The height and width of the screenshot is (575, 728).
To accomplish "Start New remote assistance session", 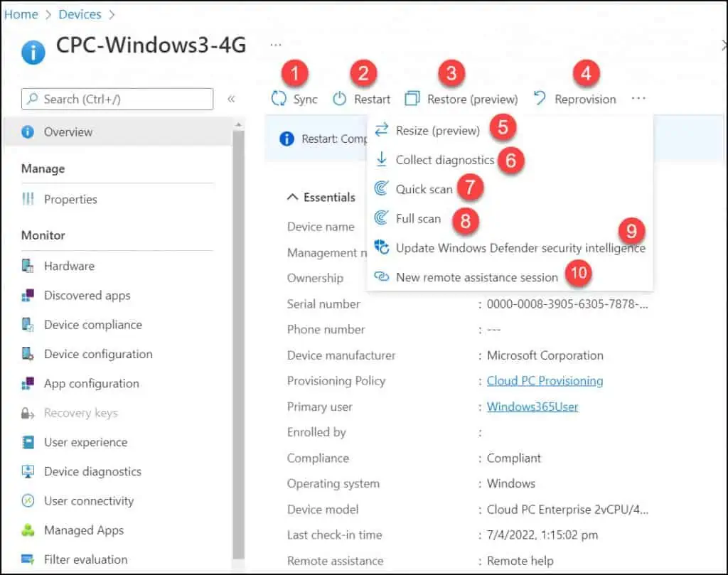I will point(477,277).
